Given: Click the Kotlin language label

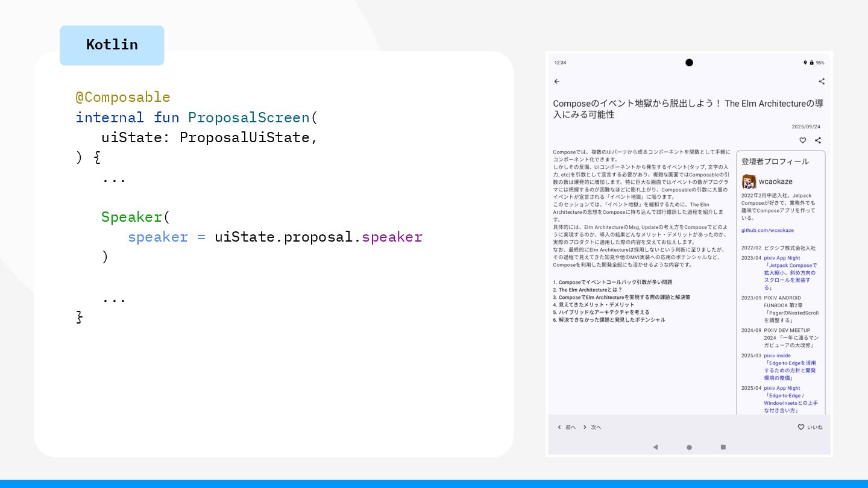Looking at the screenshot, I should [112, 45].
